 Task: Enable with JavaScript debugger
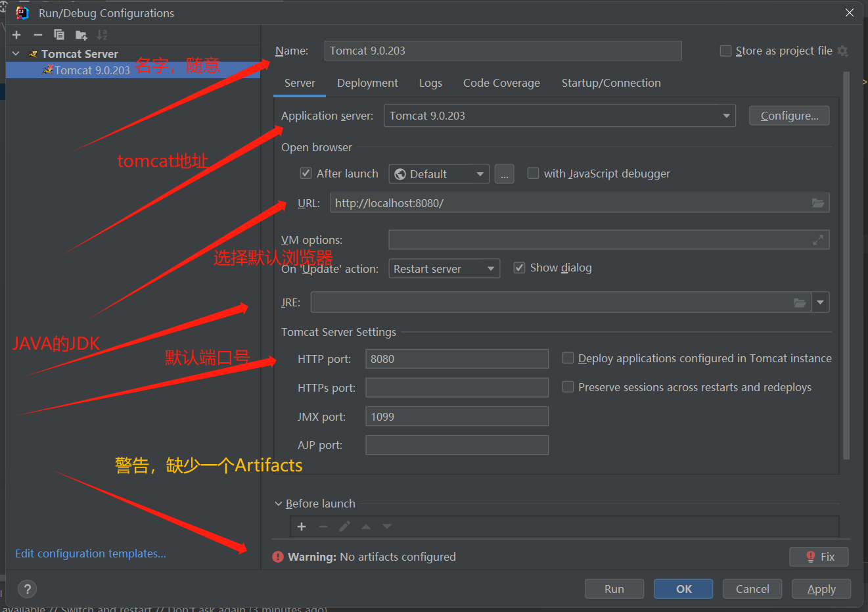[533, 173]
